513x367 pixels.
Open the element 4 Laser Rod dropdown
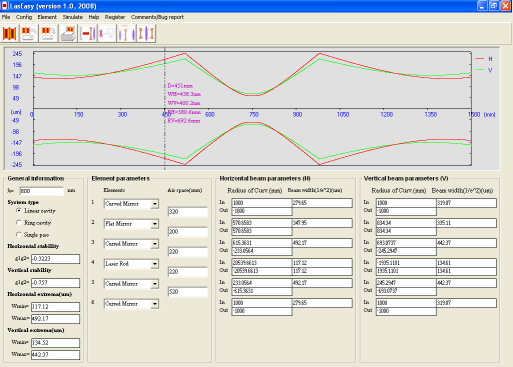click(x=154, y=264)
